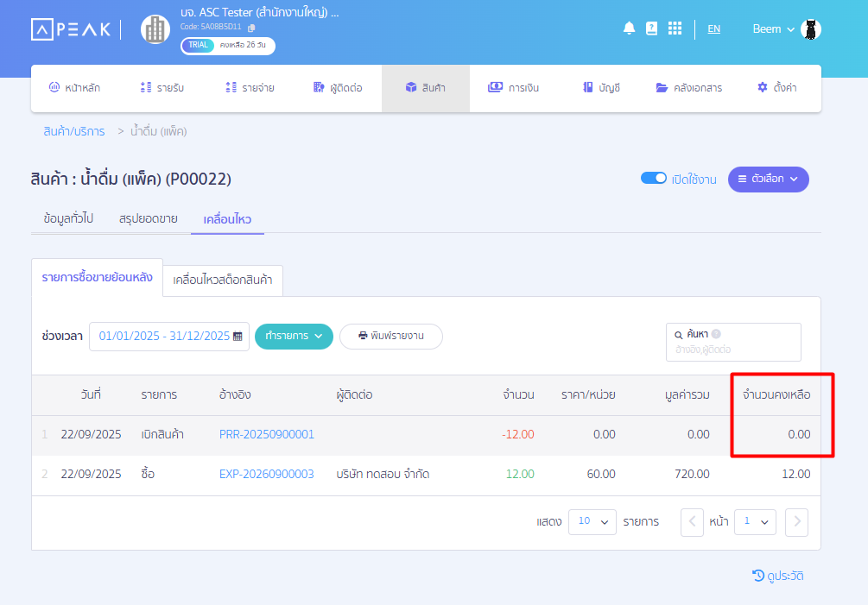The height and width of the screenshot is (605, 868).
Task: Select the รายการซื้อขายย้อนหลัง tab
Action: tap(97, 278)
